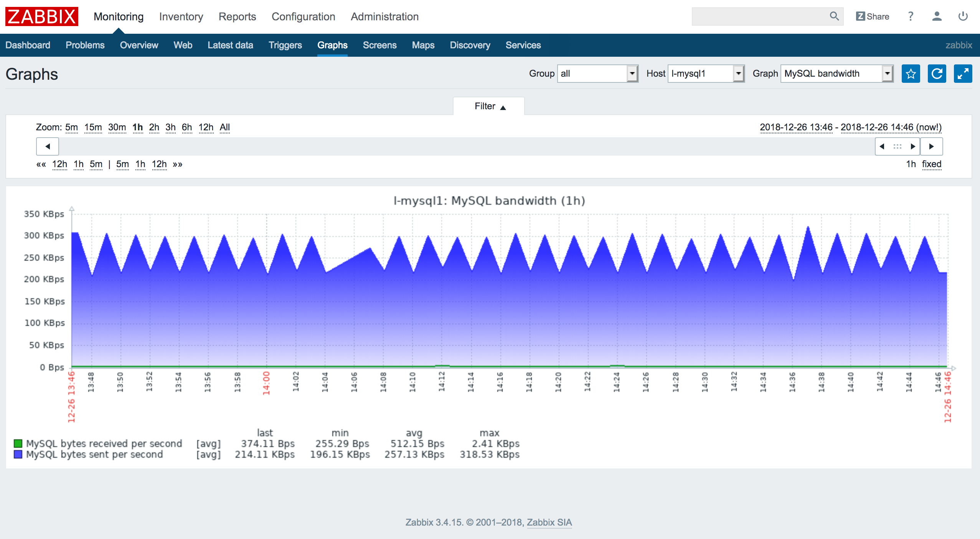Open the help question mark
This screenshot has width=980, height=539.
(x=911, y=16)
